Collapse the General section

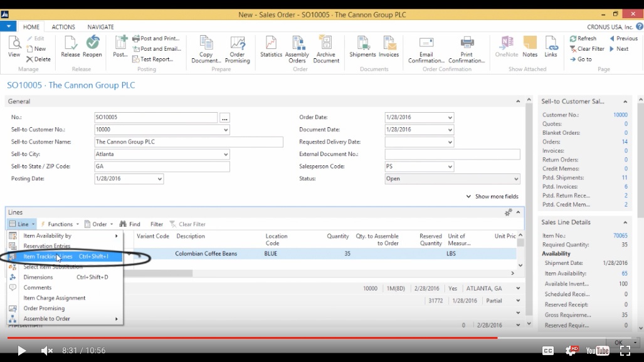(518, 101)
